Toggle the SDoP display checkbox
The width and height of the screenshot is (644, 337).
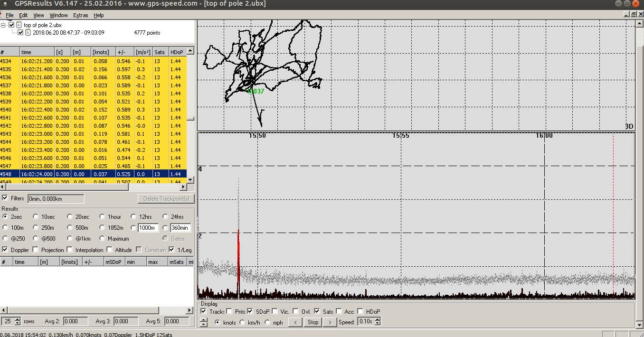[250, 311]
